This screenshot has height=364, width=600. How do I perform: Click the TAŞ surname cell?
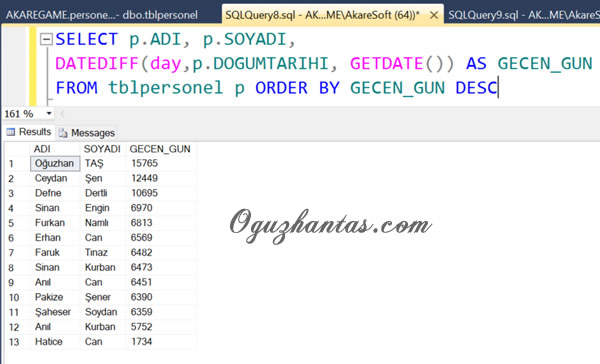(x=103, y=163)
